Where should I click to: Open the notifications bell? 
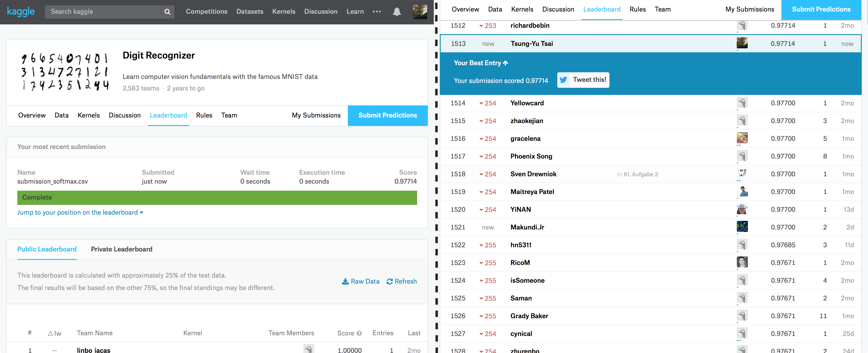(397, 12)
